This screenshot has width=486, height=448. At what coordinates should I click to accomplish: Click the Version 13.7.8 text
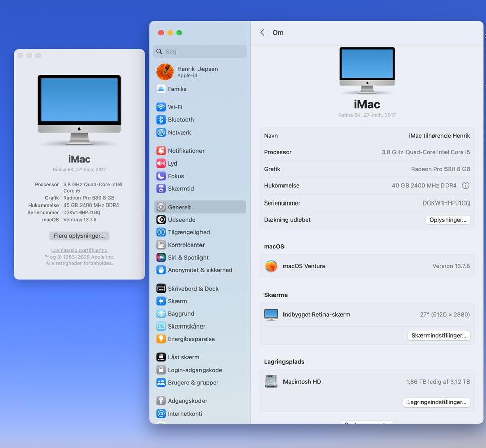451,266
